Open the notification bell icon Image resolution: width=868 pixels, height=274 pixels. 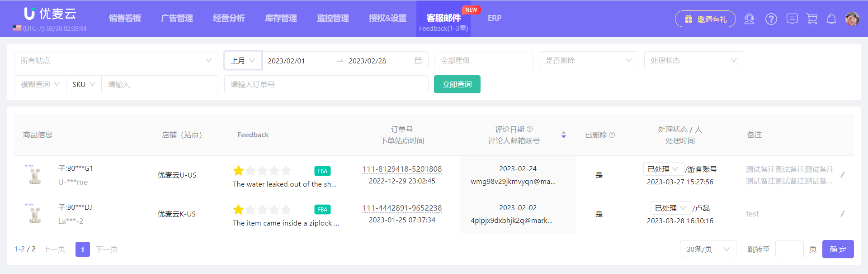pos(831,19)
